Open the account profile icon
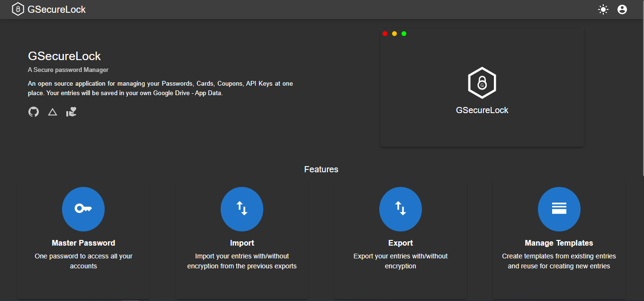Viewport: 644px width, 301px height. coord(622,9)
